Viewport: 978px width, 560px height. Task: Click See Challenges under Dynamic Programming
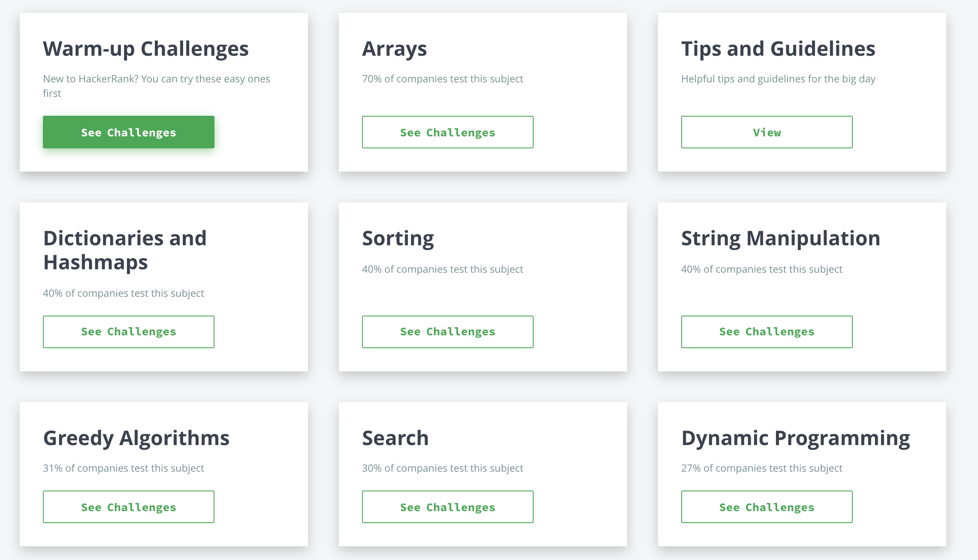coord(767,507)
